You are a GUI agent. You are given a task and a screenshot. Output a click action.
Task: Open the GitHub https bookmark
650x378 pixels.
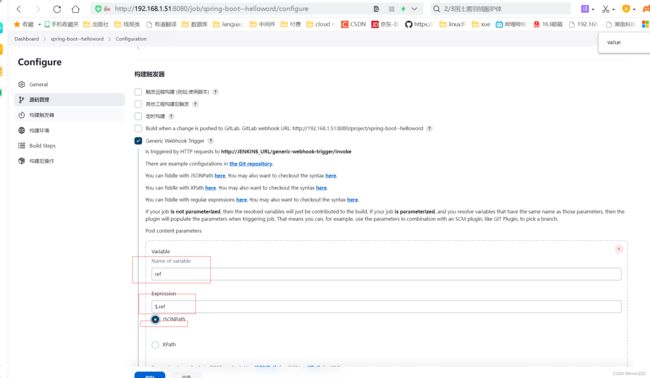point(418,24)
